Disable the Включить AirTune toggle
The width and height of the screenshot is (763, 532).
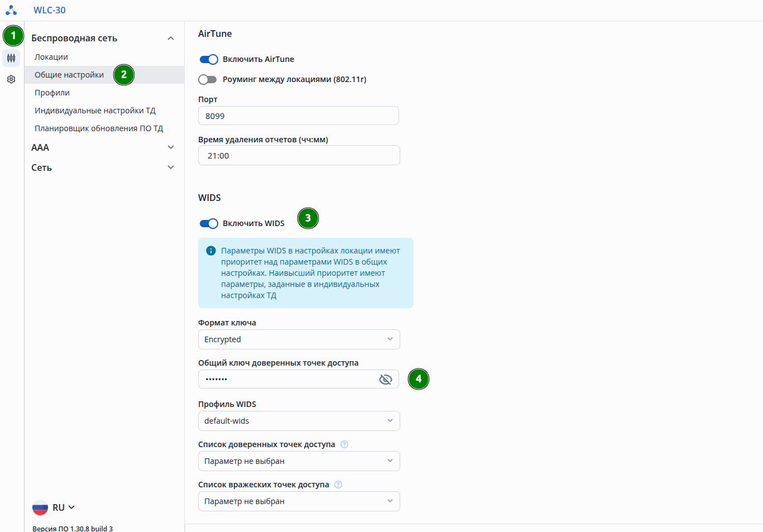[x=209, y=60]
